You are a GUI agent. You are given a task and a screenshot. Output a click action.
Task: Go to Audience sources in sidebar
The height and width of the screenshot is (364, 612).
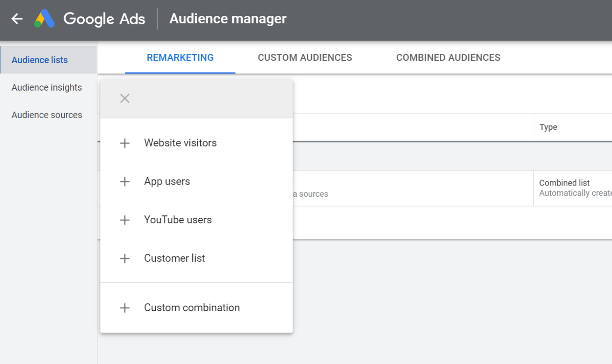click(49, 115)
